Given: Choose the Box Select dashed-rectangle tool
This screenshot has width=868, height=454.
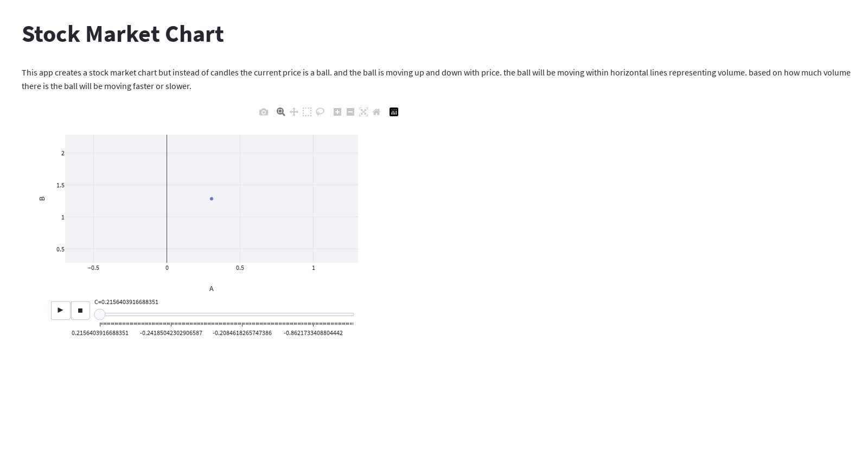Looking at the screenshot, I should click(x=307, y=112).
